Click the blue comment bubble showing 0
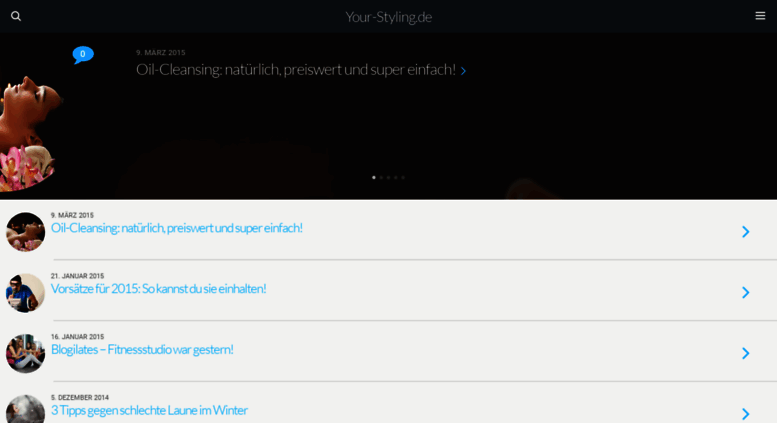Viewport: 777px width, 423px height. click(83, 54)
